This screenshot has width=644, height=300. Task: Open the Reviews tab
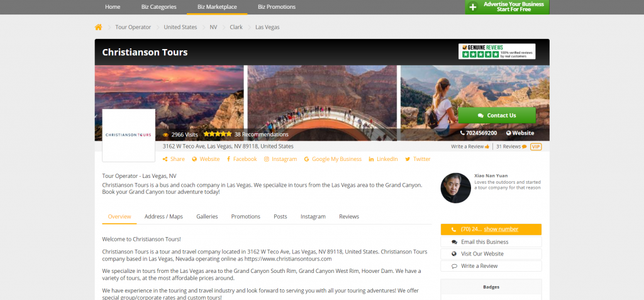tap(349, 216)
